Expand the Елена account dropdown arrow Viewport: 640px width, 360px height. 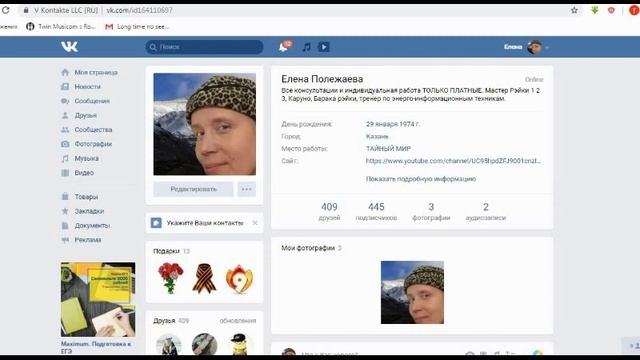point(547,47)
